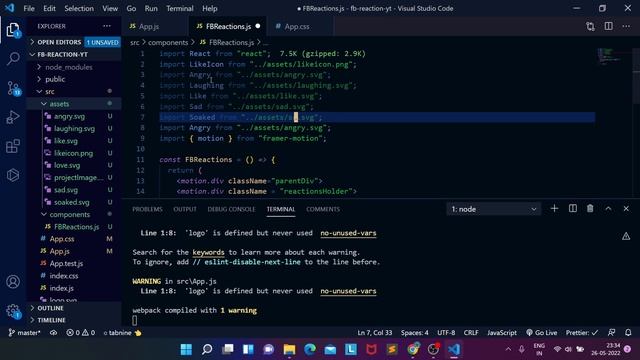Click errors and warnings count in status bar
The image size is (640, 360).
pyautogui.click(x=80, y=333)
